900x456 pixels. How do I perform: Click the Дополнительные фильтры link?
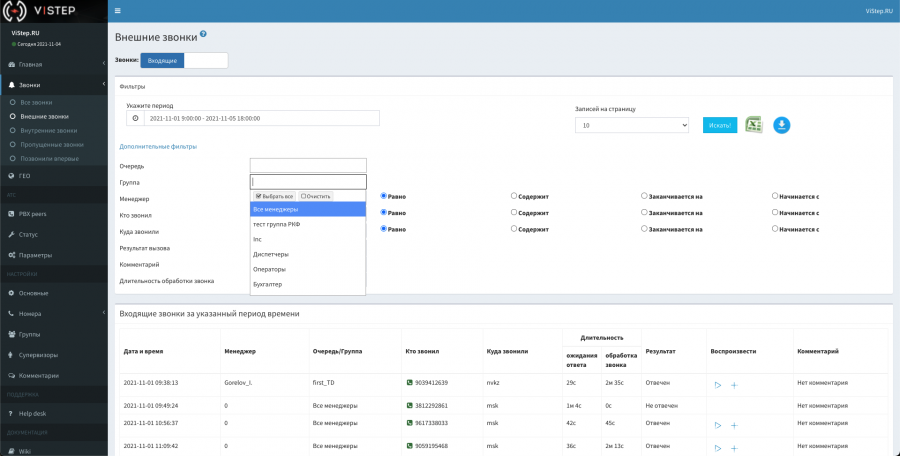point(158,147)
